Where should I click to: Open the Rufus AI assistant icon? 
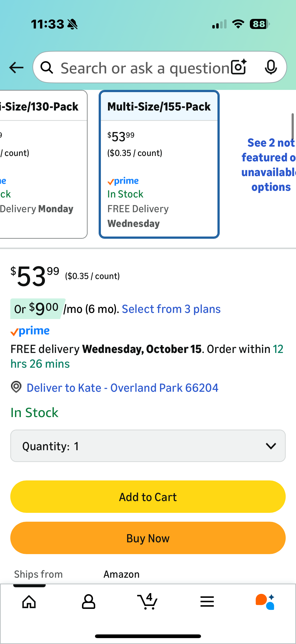coord(265,602)
